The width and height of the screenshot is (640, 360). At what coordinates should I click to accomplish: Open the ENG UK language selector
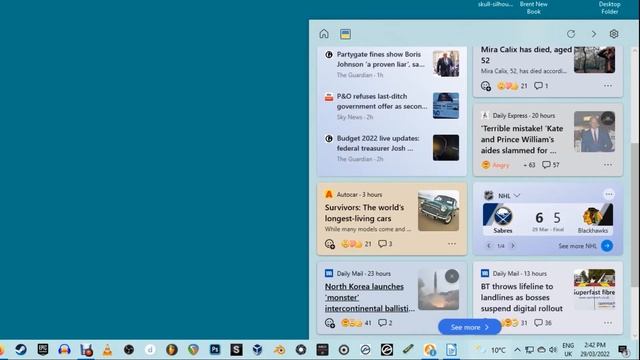[x=568, y=350]
